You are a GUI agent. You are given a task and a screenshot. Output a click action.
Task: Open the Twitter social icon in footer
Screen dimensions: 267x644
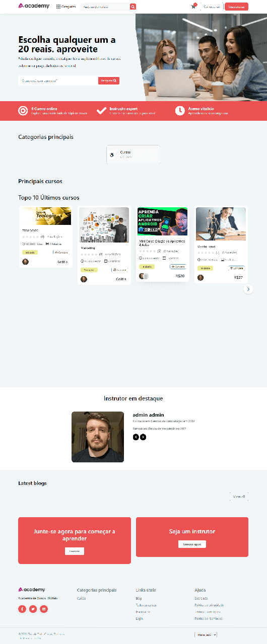[33, 609]
